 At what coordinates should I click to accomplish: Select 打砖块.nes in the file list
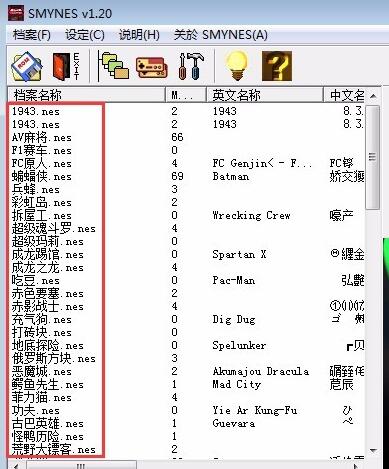pyautogui.click(x=42, y=332)
